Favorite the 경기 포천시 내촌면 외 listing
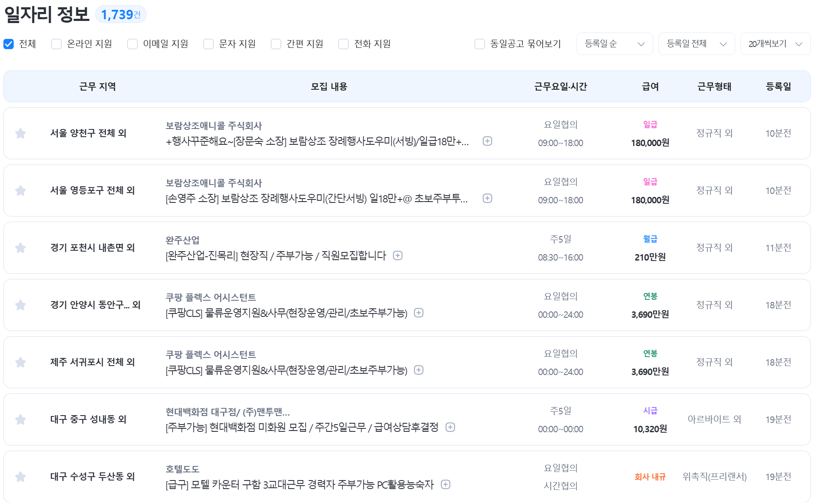Viewport: 813px width, 504px height. 21,248
